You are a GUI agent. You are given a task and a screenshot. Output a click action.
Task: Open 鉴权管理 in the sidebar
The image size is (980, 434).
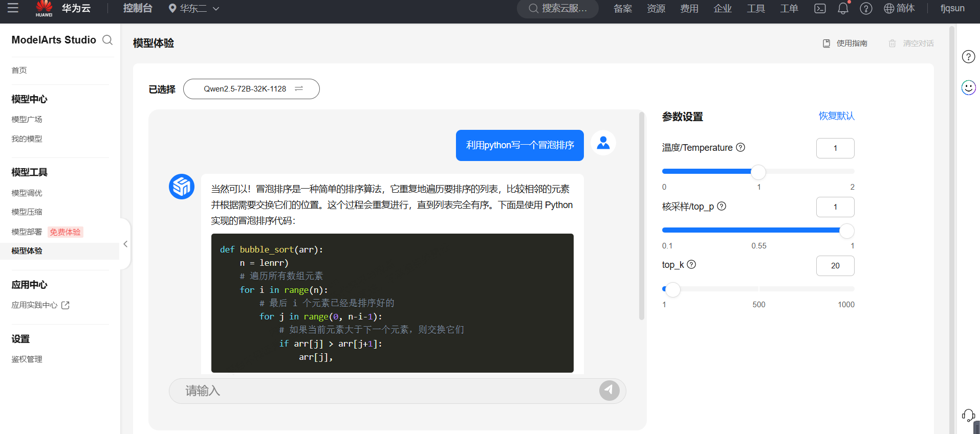click(x=27, y=359)
